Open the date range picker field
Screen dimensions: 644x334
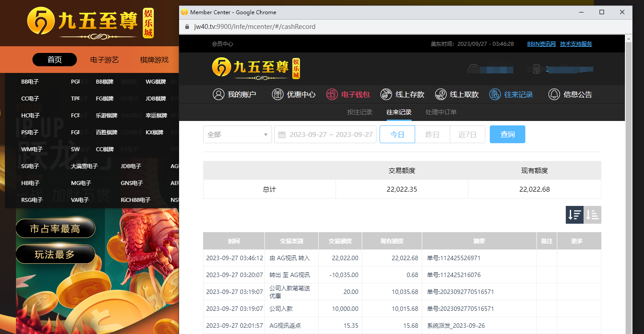pos(325,134)
